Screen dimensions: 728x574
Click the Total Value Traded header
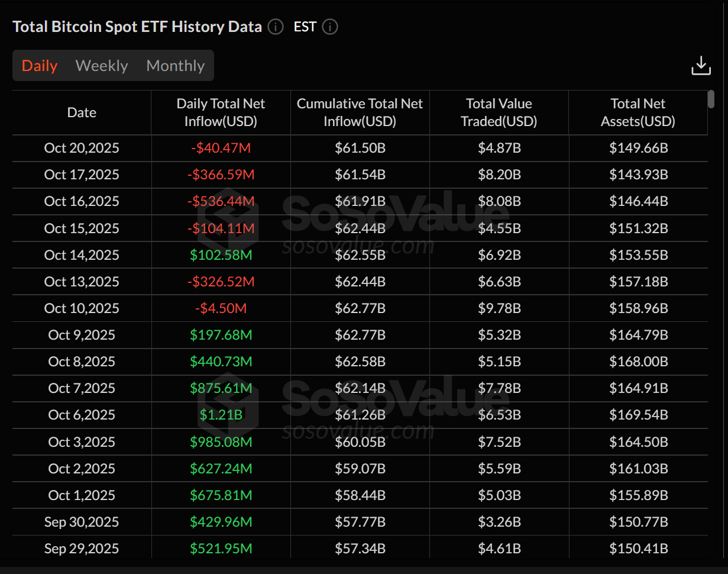click(498, 112)
